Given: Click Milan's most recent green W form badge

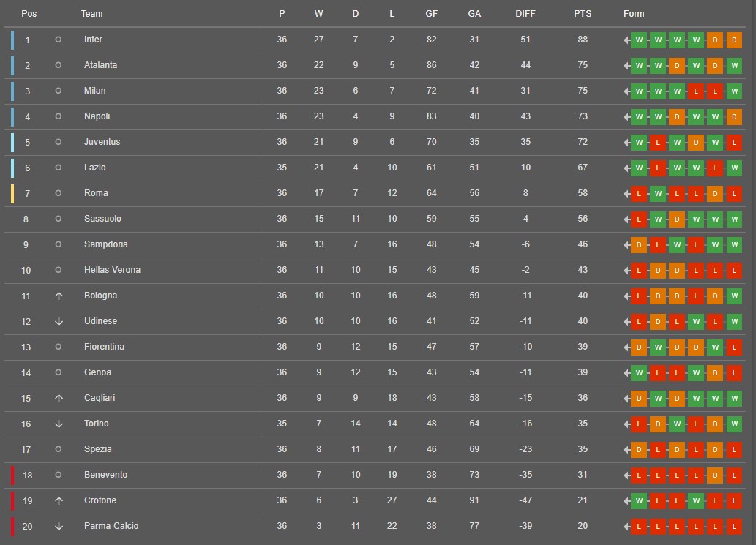Looking at the screenshot, I should click(x=734, y=91).
